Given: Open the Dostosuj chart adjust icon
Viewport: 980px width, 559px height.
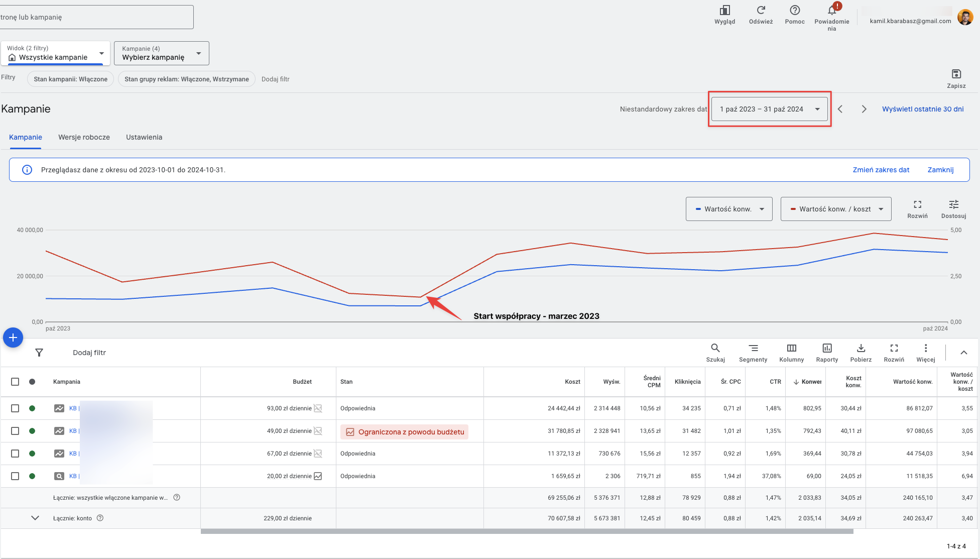Looking at the screenshot, I should click(954, 204).
